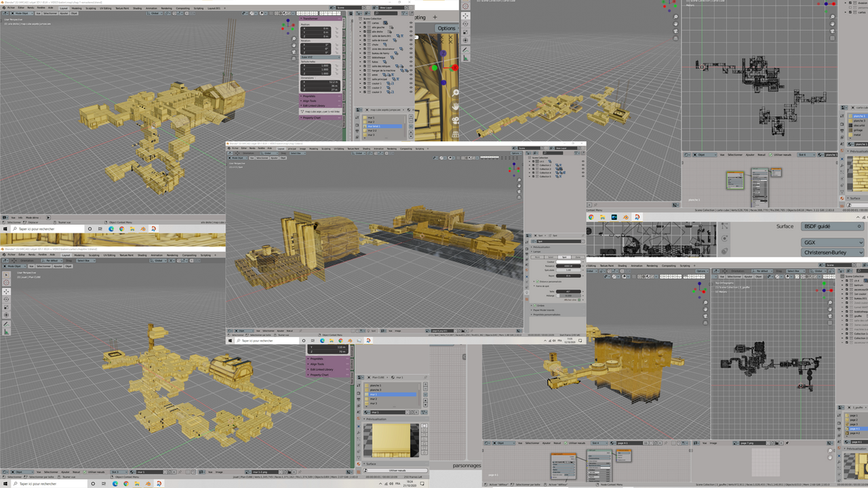Toggle perspective/orthographic grid icon in center window viewport

pyautogui.click(x=519, y=197)
